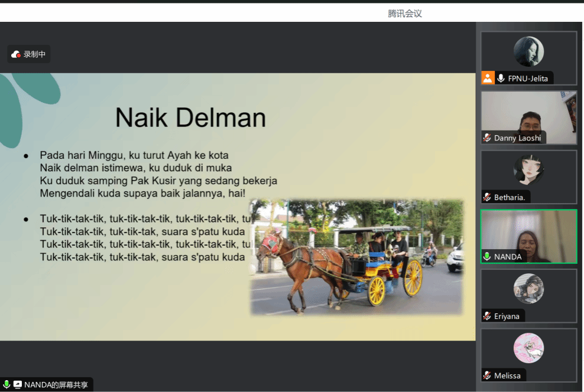Select Eriyana's profile avatar
Viewport: 584px width, 392px height.
[528, 289]
